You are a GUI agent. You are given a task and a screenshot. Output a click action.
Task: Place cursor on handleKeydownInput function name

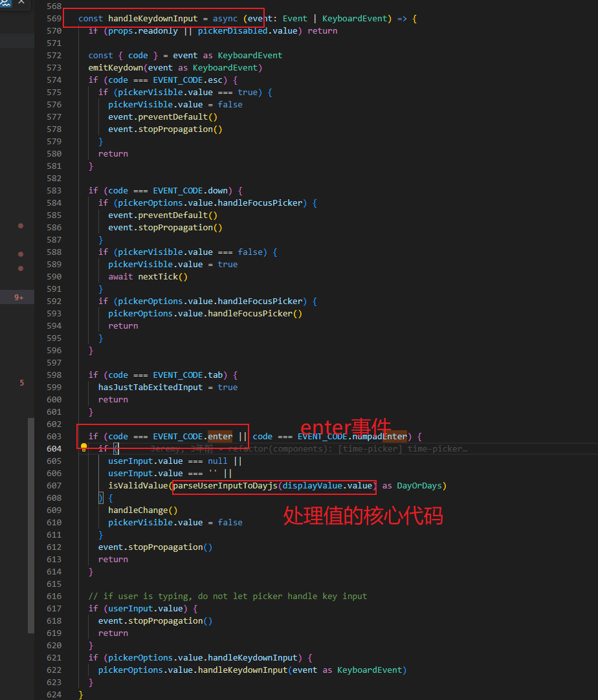tap(153, 19)
